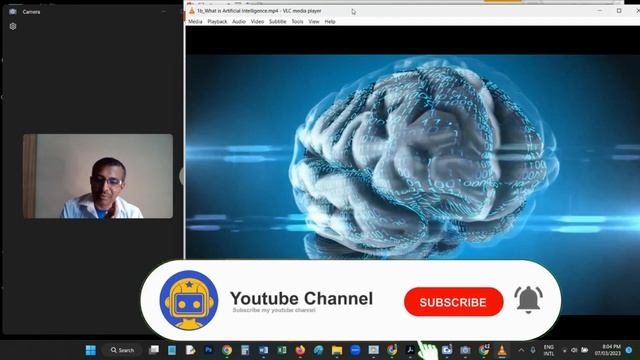The width and height of the screenshot is (640, 360).
Task: Expand hidden system tray icons chevron
Action: click(x=521, y=350)
